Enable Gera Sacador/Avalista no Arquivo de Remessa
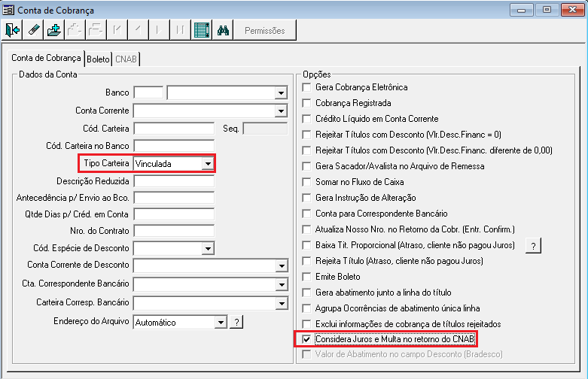 point(306,166)
